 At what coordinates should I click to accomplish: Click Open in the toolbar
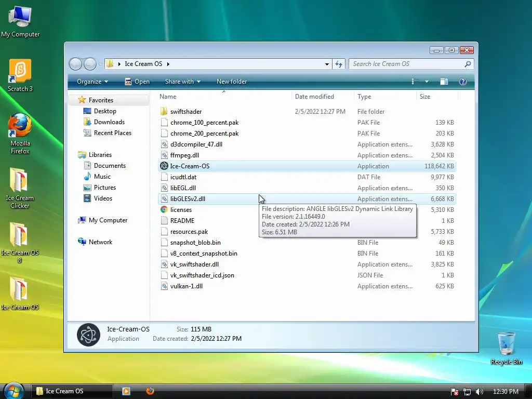pyautogui.click(x=137, y=82)
